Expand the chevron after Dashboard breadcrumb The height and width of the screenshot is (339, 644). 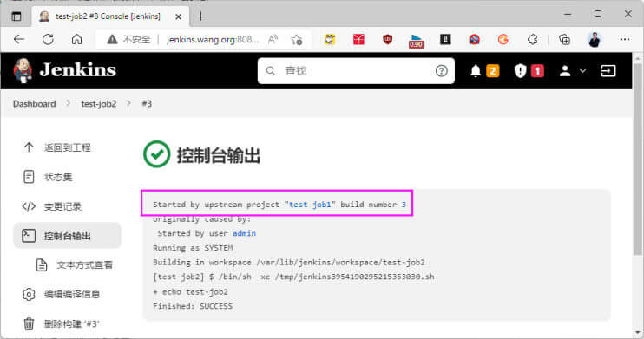pyautogui.click(x=69, y=103)
